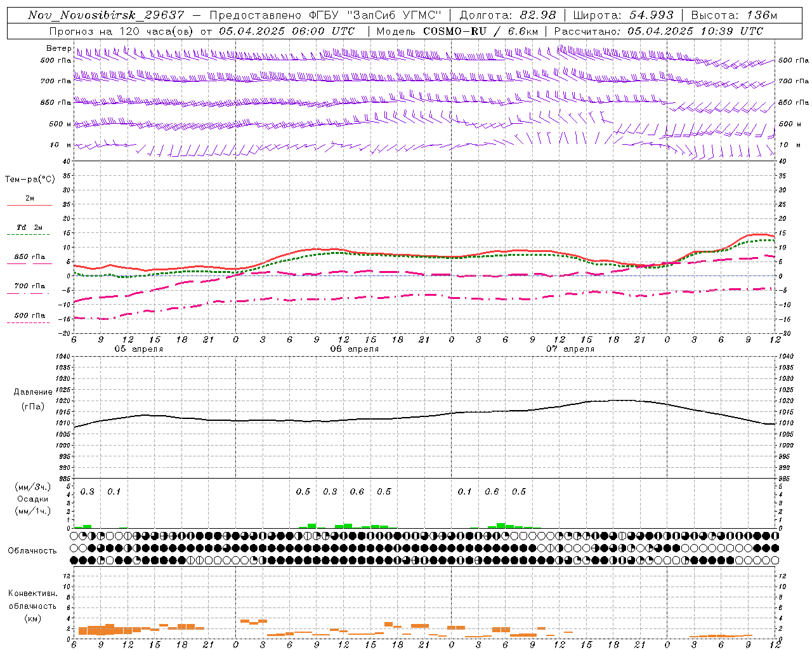This screenshot has height=650, width=812.
Task: Select the red solid 2м legend line
Action: coord(29,205)
